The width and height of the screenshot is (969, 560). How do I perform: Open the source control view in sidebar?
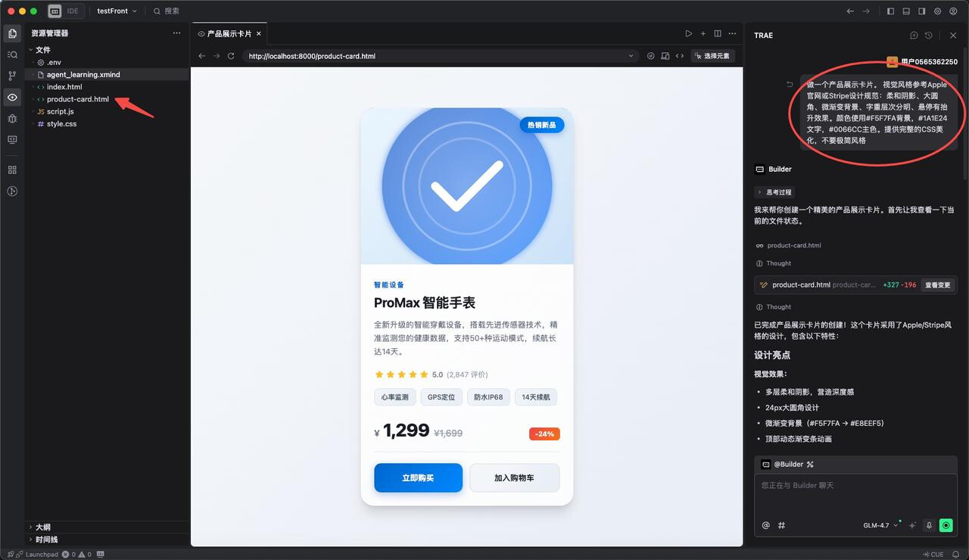(x=12, y=76)
